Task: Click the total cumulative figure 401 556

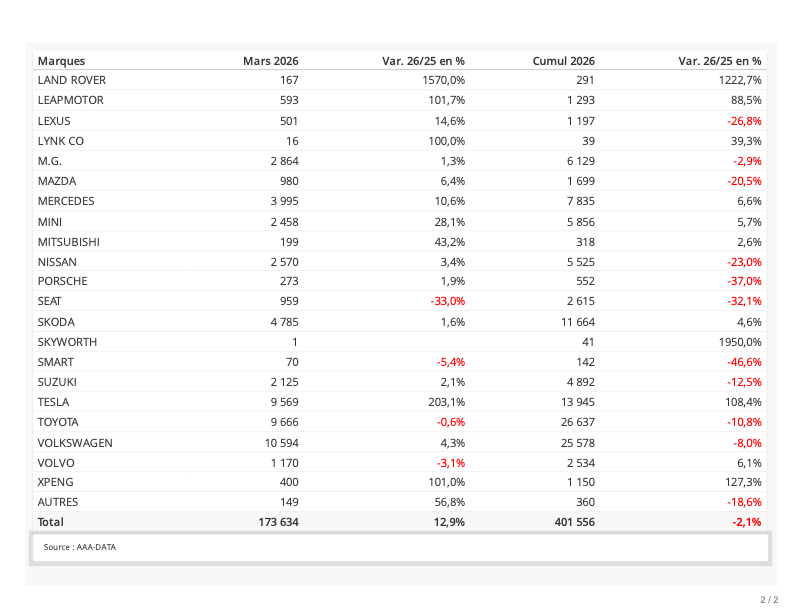Action: [573, 522]
